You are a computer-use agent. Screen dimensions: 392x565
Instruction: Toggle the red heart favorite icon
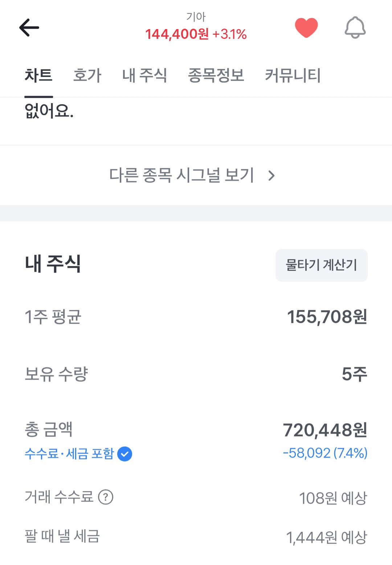[x=306, y=28]
